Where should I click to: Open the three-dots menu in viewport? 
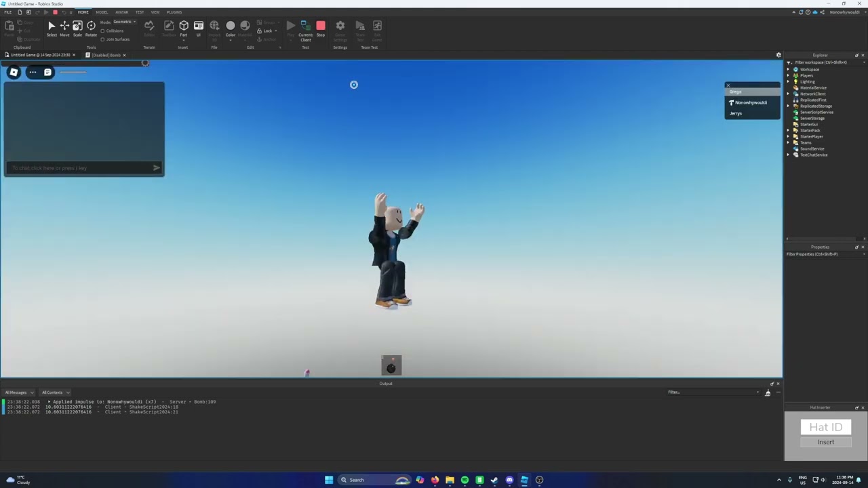(x=33, y=72)
